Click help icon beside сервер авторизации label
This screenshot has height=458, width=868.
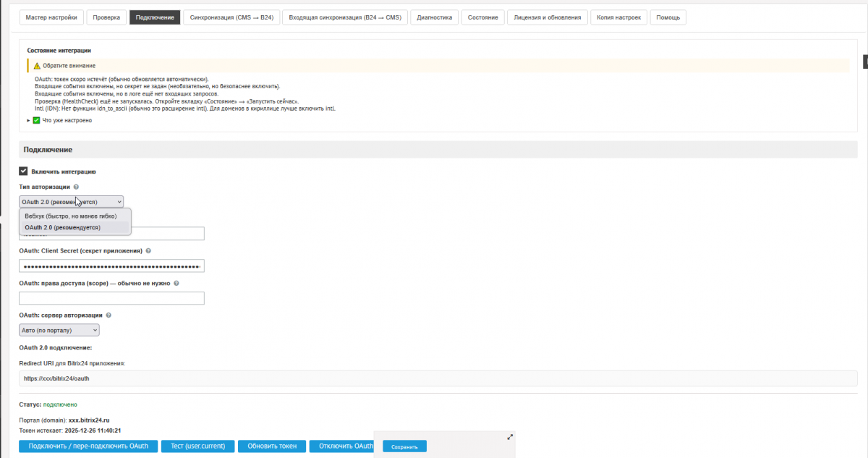109,315
